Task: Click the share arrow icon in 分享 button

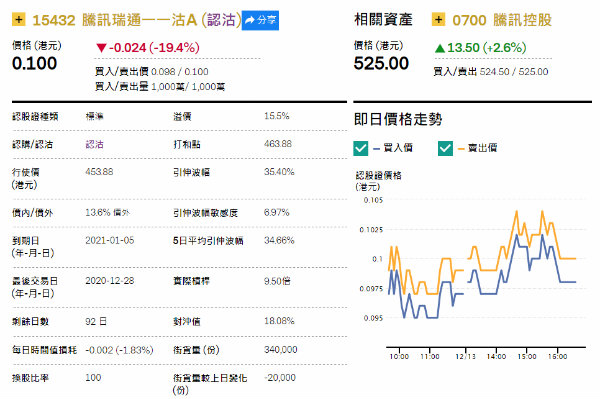Action: pyautogui.click(x=250, y=20)
